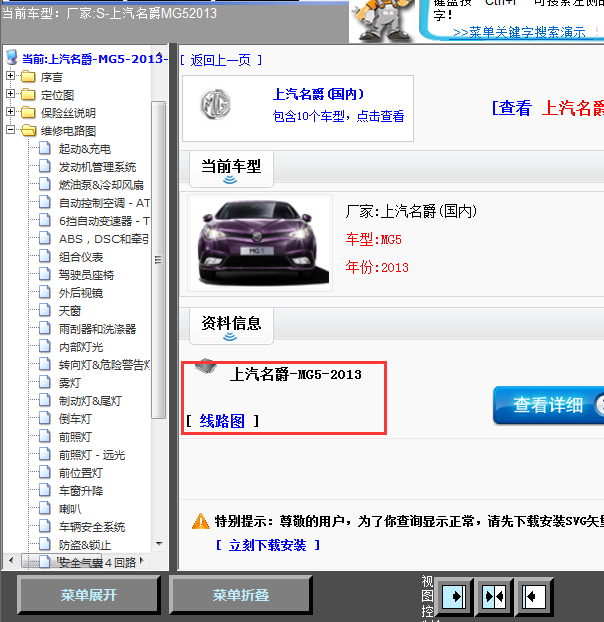604x622 pixels.
Task: Open the ABS，DSC和牵引 tree item
Action: (x=104, y=239)
